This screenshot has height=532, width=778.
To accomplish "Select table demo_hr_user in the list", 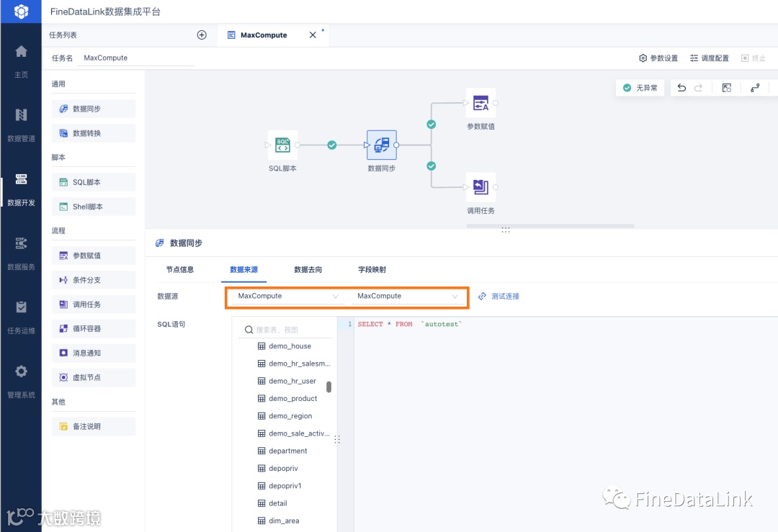I will [x=287, y=381].
